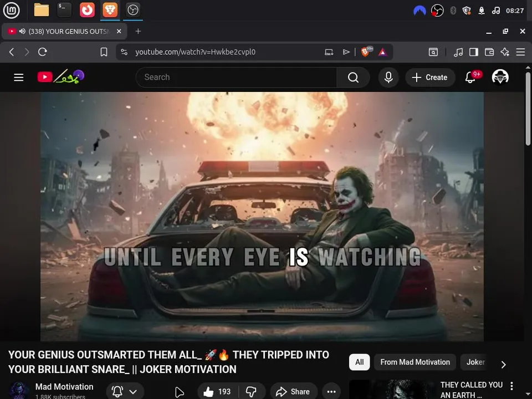This screenshot has height=399, width=532.
Task: Select the YouTube video tab
Action: point(64,31)
